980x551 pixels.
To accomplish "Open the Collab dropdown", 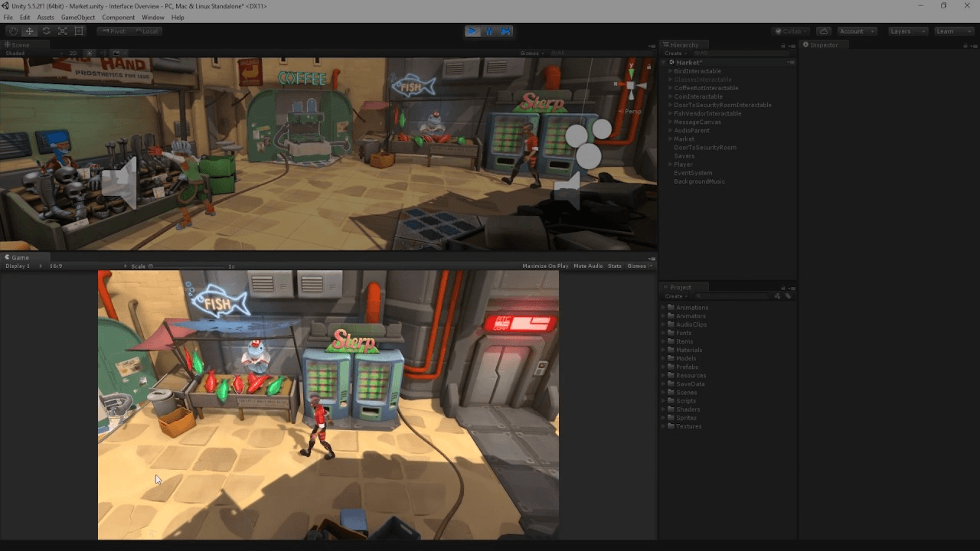I will click(x=792, y=31).
